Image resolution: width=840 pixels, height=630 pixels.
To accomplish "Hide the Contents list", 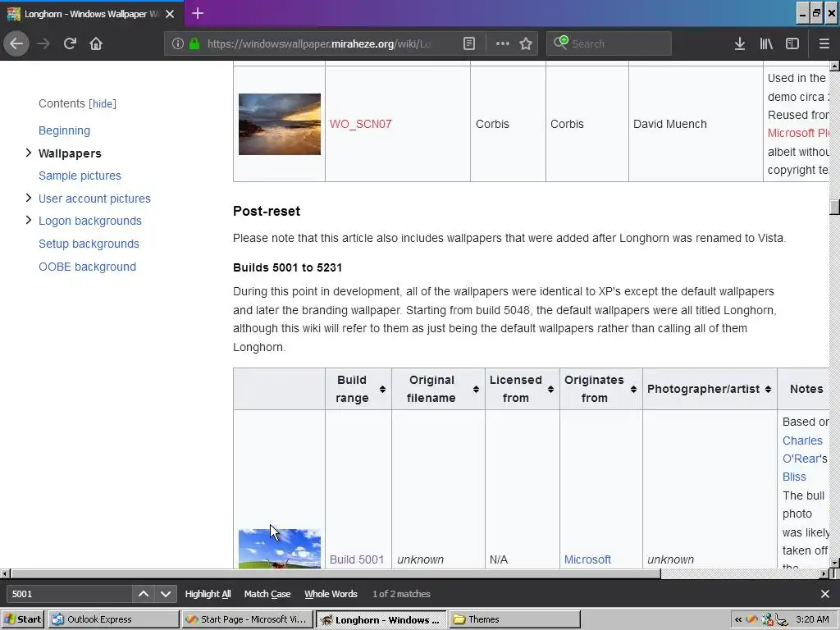I will [103, 103].
